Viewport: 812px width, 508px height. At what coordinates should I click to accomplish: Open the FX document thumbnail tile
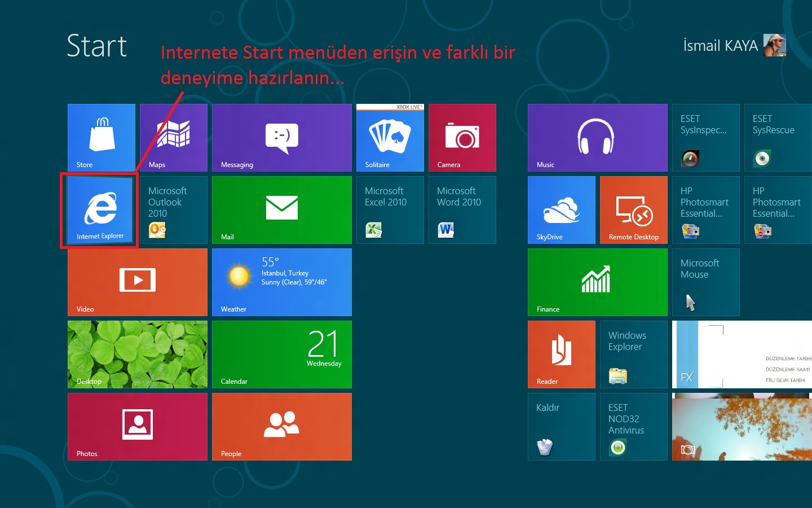click(742, 354)
